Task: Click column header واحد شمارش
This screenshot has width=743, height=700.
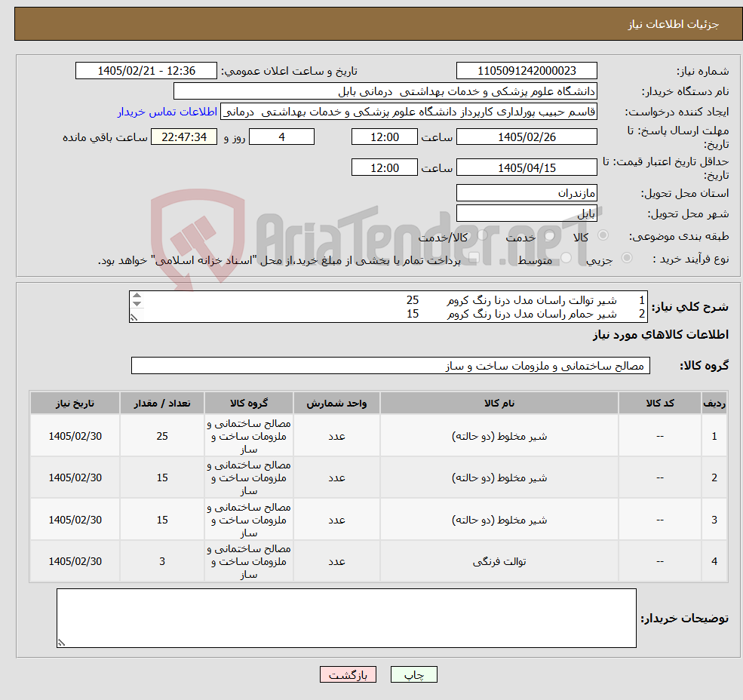Action: (336, 403)
